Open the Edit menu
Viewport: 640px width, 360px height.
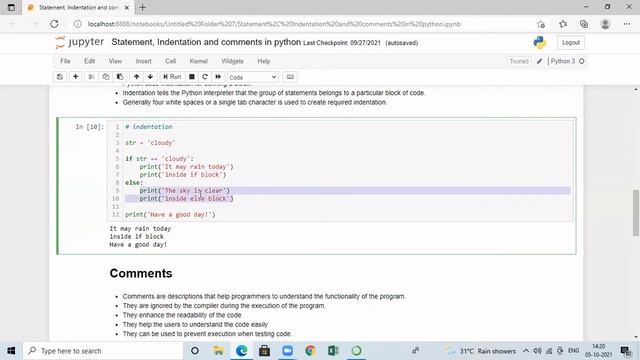[89, 61]
